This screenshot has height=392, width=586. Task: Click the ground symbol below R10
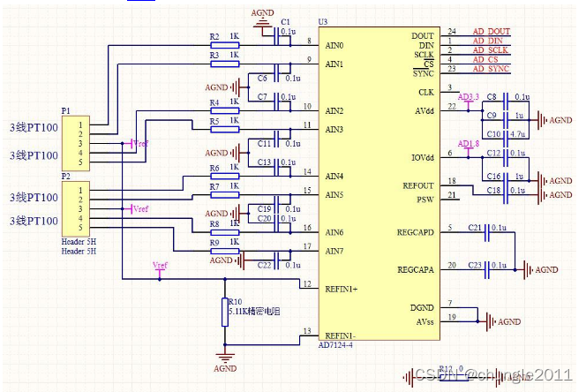tap(225, 357)
